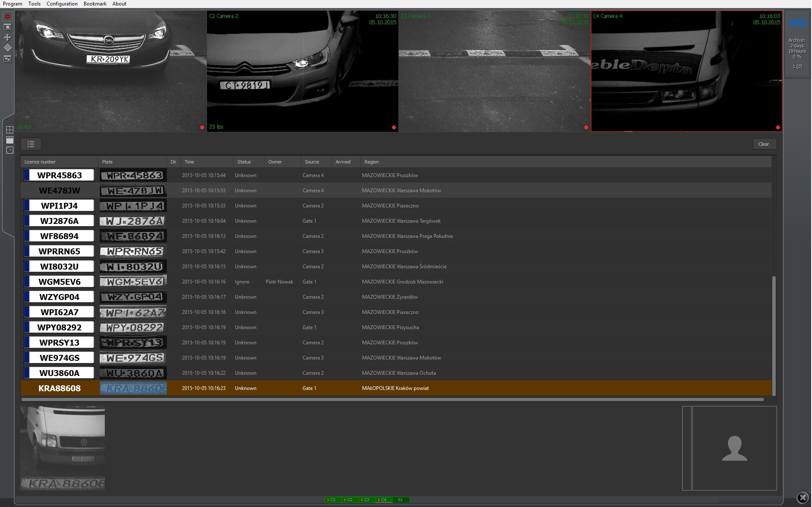Select the WGM5EV6 row owned by Piotr Nowak

point(279,282)
